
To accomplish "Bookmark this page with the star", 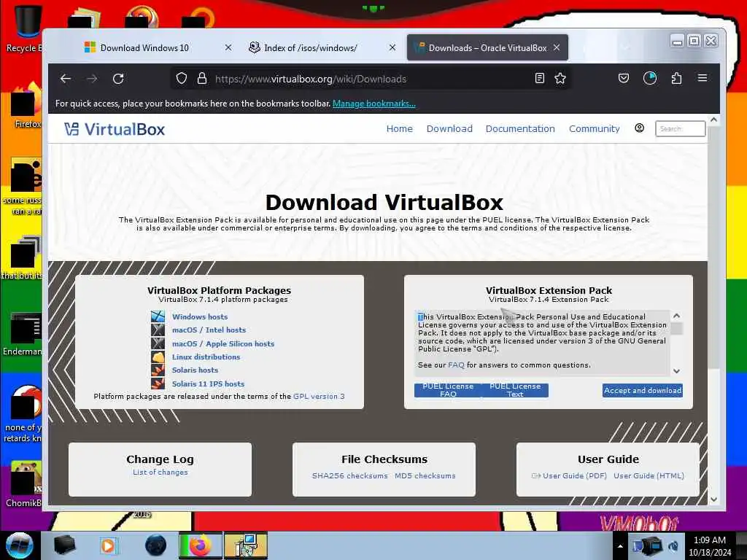I will 560,79.
